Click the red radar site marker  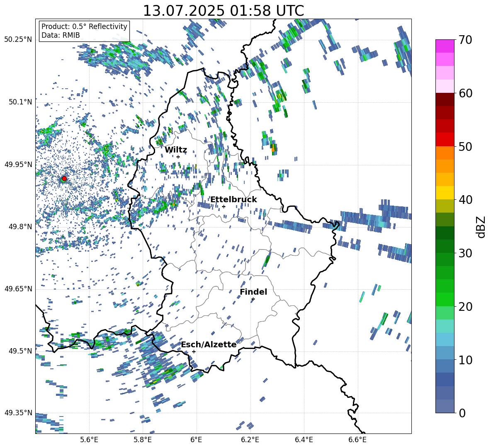click(64, 179)
